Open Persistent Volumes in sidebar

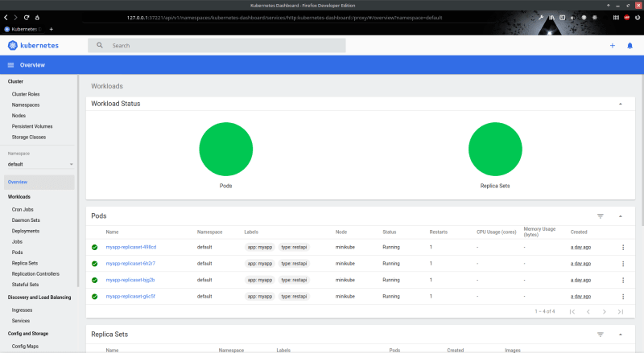tap(32, 126)
